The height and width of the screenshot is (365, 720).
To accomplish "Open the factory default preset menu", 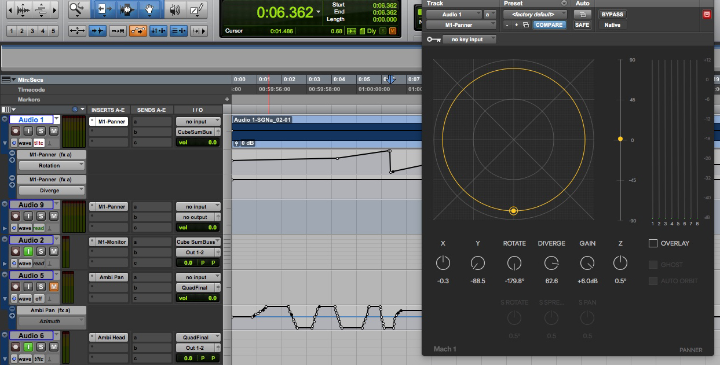I will [535, 14].
